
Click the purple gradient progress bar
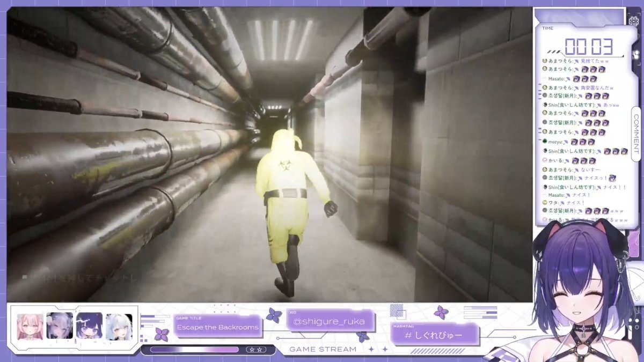194,350
